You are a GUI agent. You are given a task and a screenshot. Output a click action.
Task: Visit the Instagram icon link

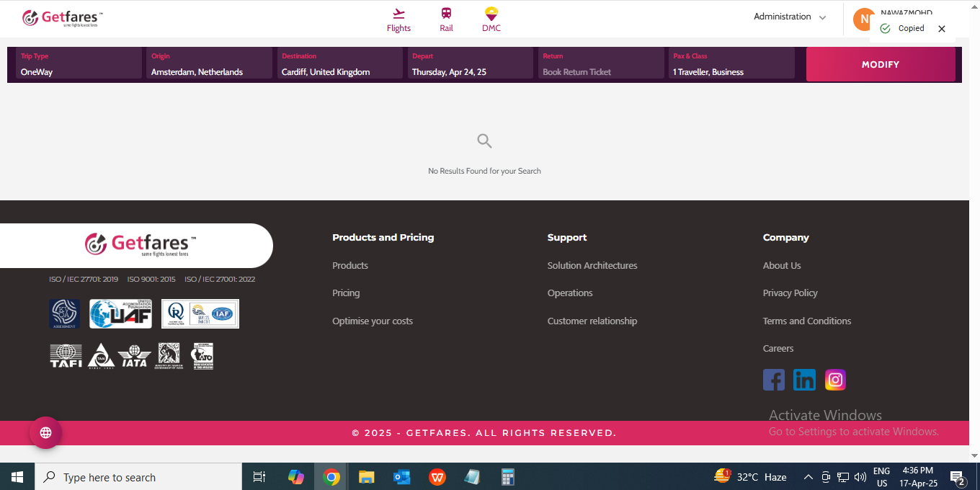[835, 380]
